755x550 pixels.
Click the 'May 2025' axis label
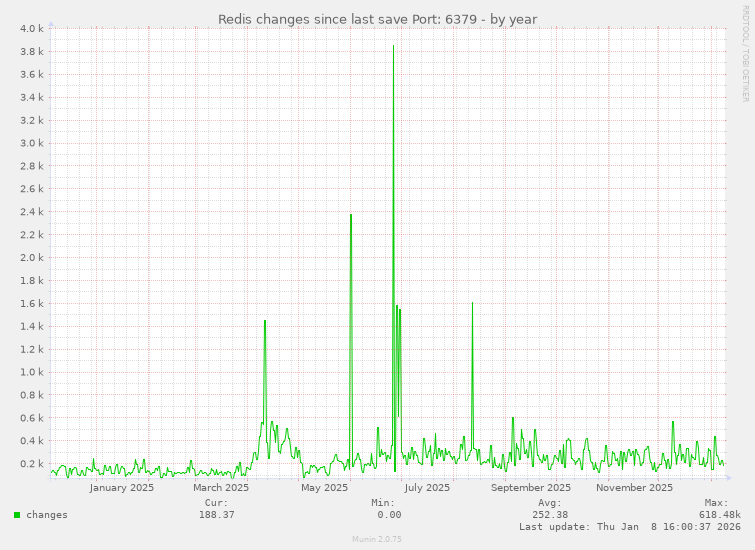point(324,488)
